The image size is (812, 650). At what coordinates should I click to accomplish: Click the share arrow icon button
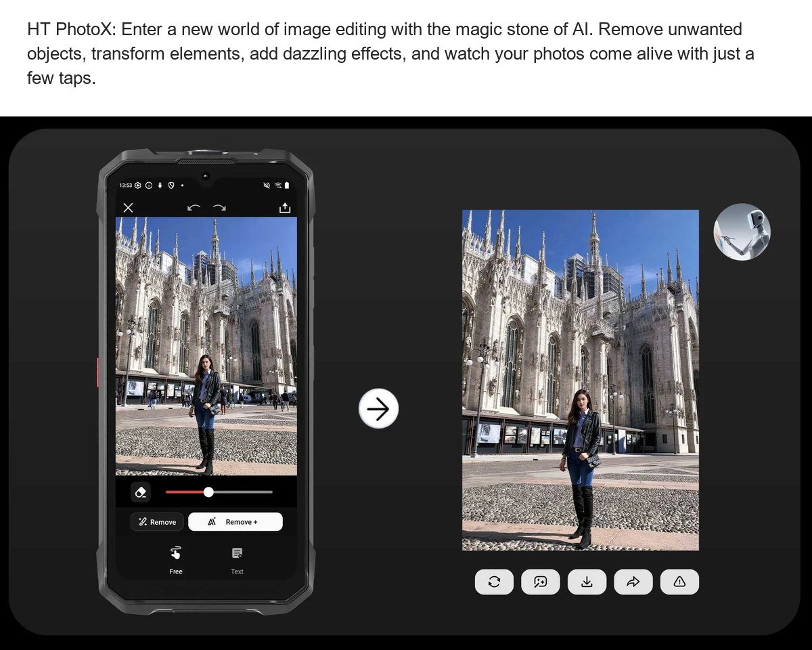pos(633,582)
